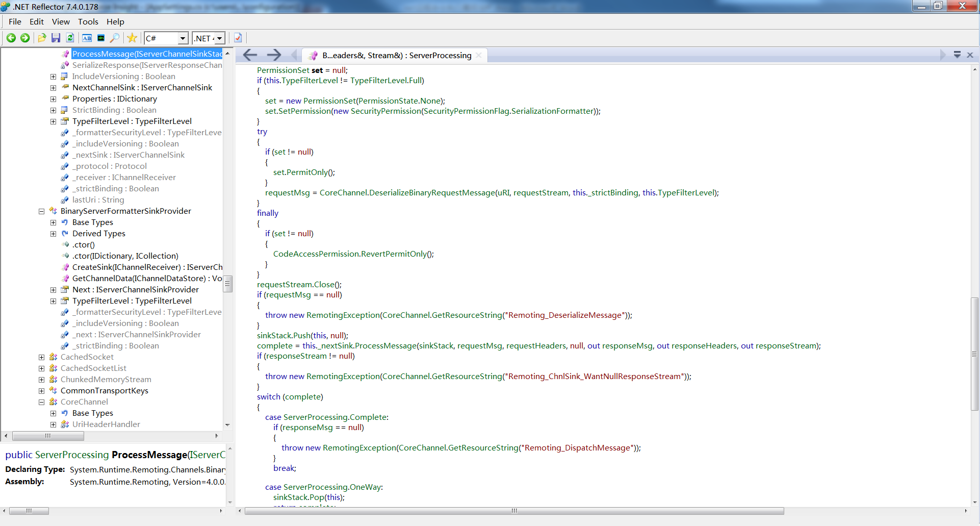980x526 pixels.
Task: Open the Tools menu
Action: tap(88, 21)
